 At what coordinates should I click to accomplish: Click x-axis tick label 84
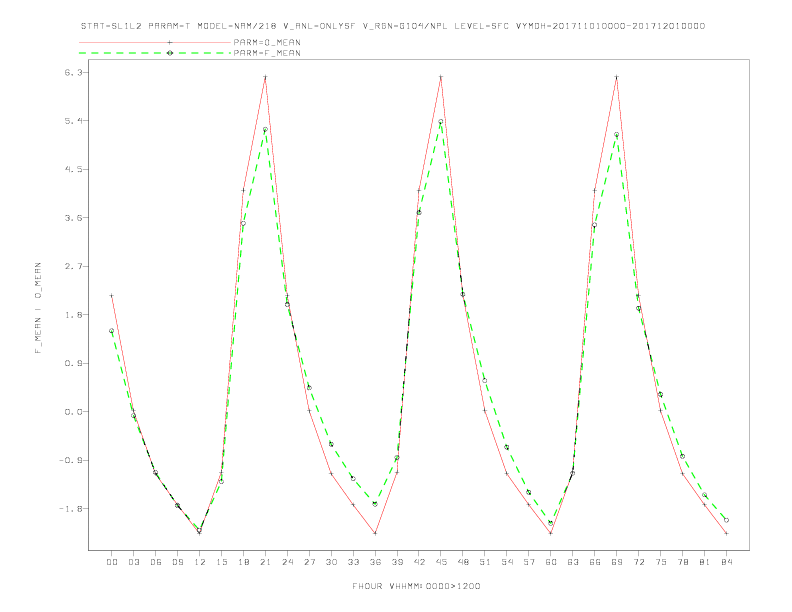727,562
